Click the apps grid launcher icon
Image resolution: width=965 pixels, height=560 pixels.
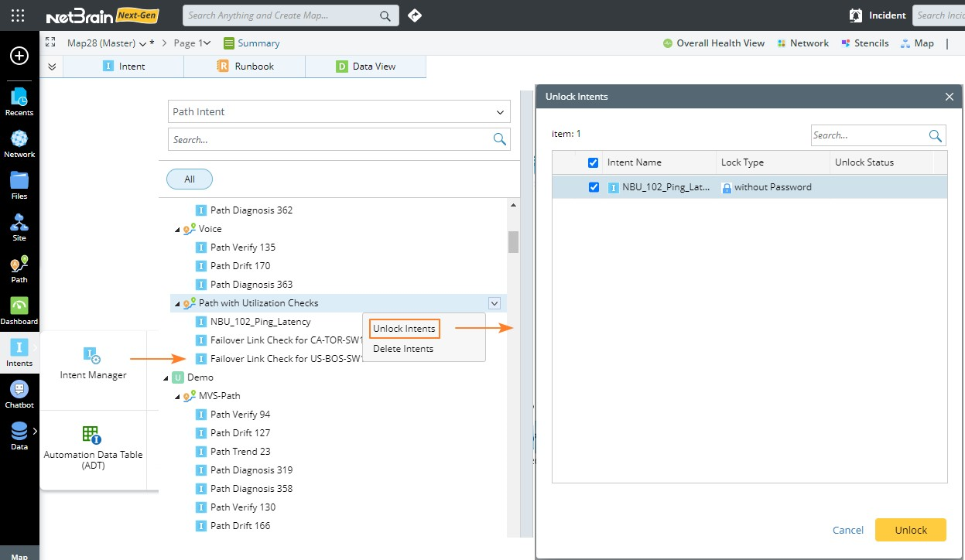(18, 15)
